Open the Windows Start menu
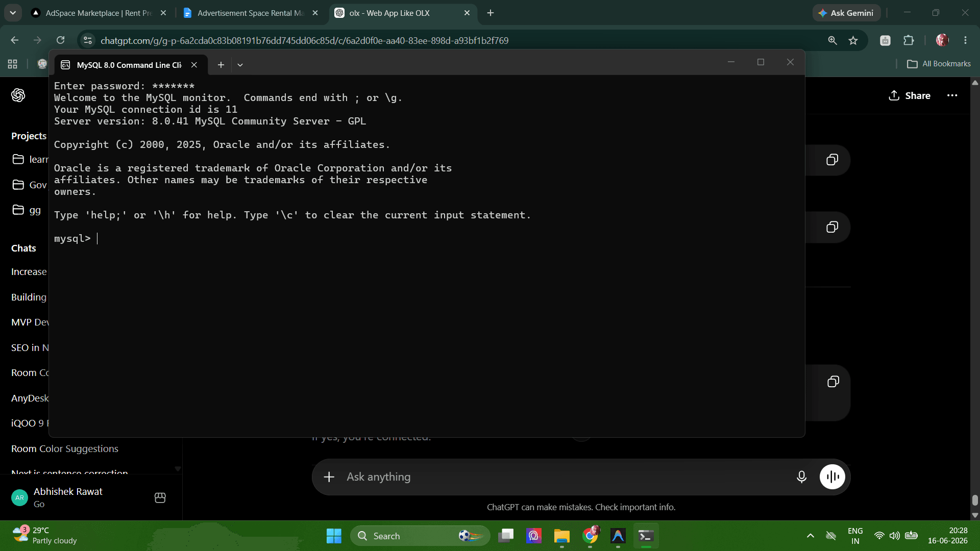 (x=334, y=536)
